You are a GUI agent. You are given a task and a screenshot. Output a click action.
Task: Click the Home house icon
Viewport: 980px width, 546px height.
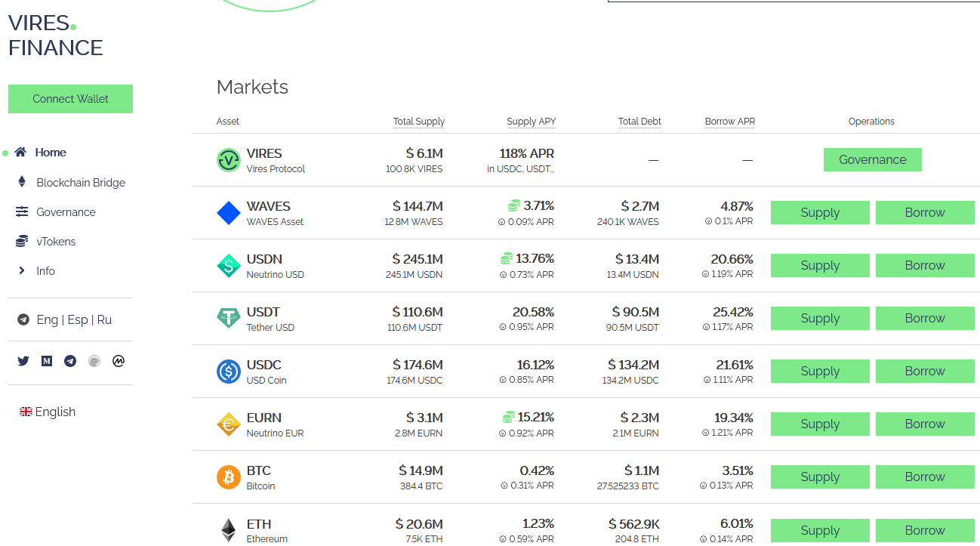[x=20, y=152]
